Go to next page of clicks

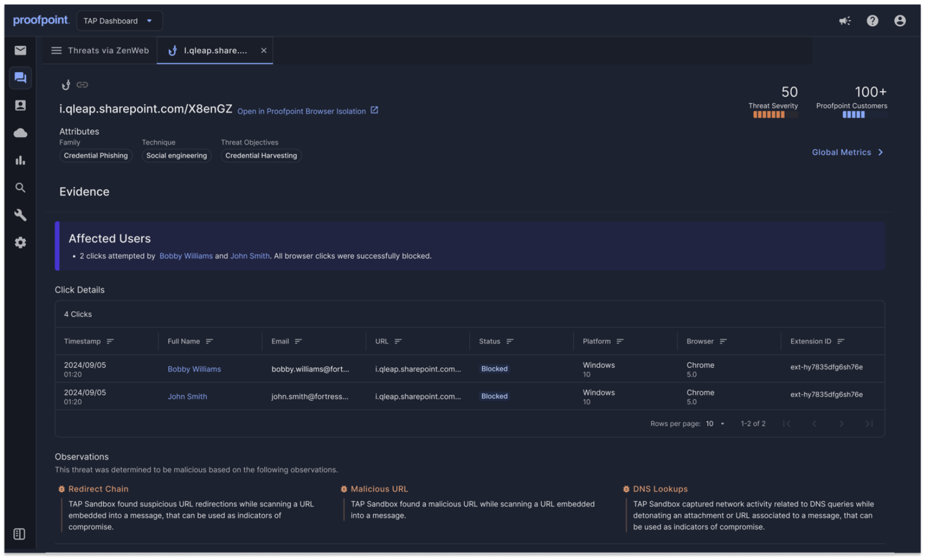[x=842, y=424]
